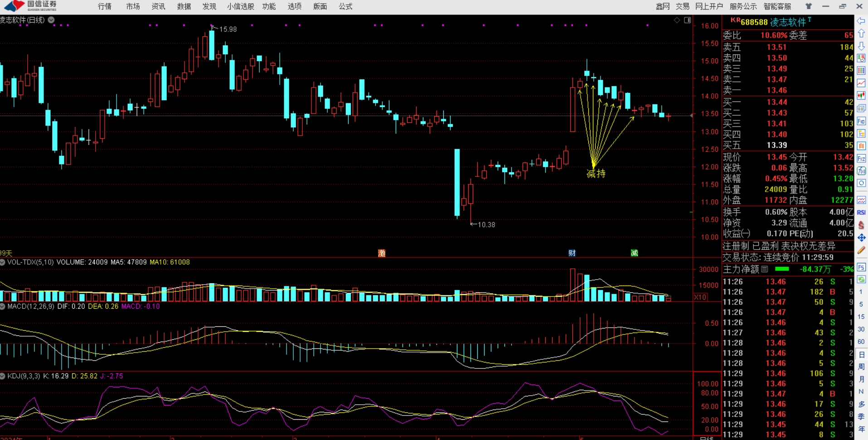
Task: Click the shirt skin icon in the title bar
Action: click(809, 6)
